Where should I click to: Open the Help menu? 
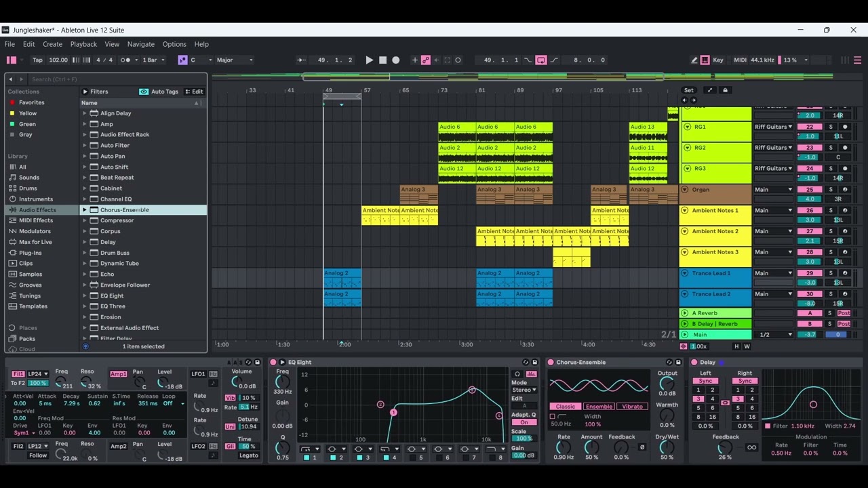pyautogui.click(x=201, y=44)
